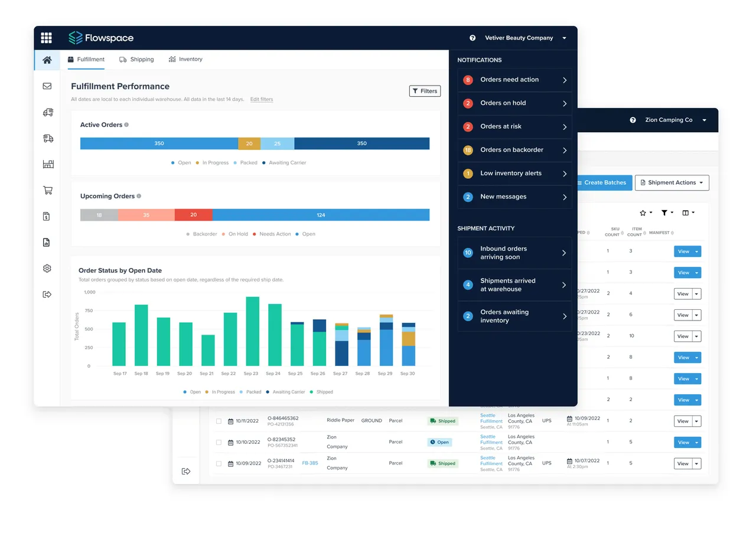Open the Seattle Fulfillment link in the 10/10/2022 row
The width and height of the screenshot is (756, 533).
pyautogui.click(x=491, y=440)
